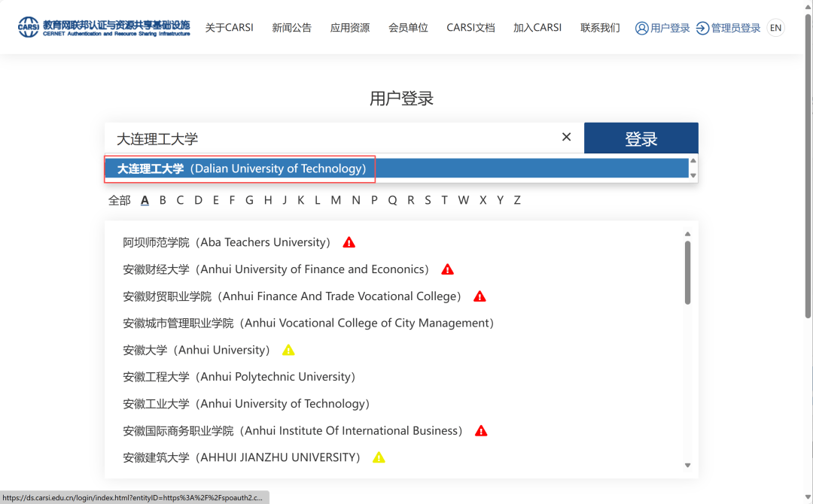Select 安徽工业大学 (Anhui University of Technology)

(x=246, y=404)
